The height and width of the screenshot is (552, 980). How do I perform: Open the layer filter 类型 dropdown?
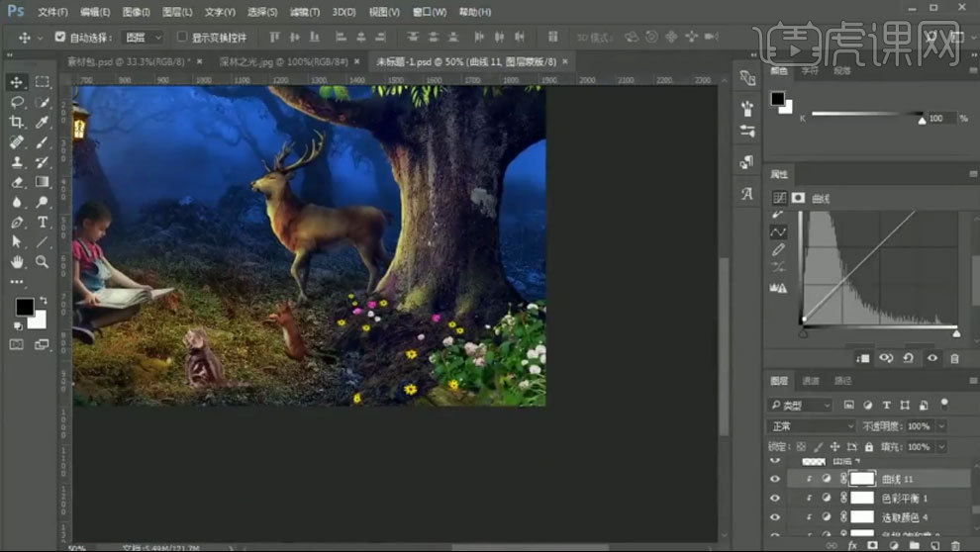[800, 406]
